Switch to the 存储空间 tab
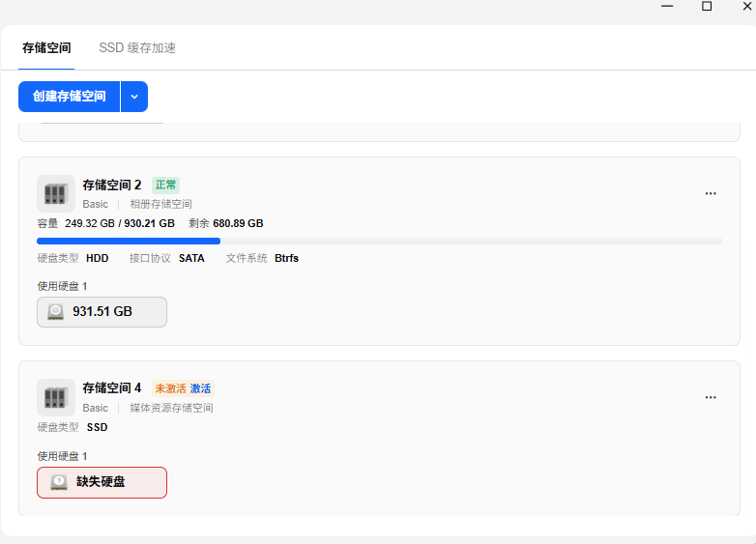 pos(46,47)
